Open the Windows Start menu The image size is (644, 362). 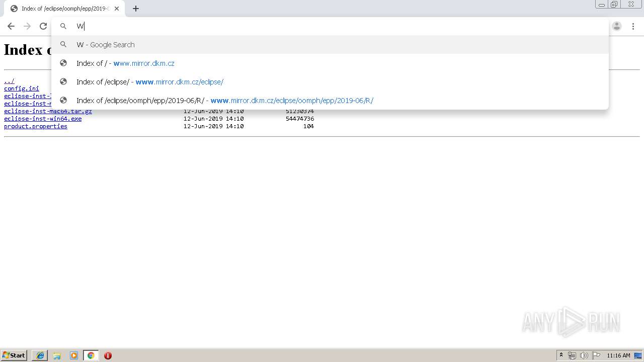(14, 355)
